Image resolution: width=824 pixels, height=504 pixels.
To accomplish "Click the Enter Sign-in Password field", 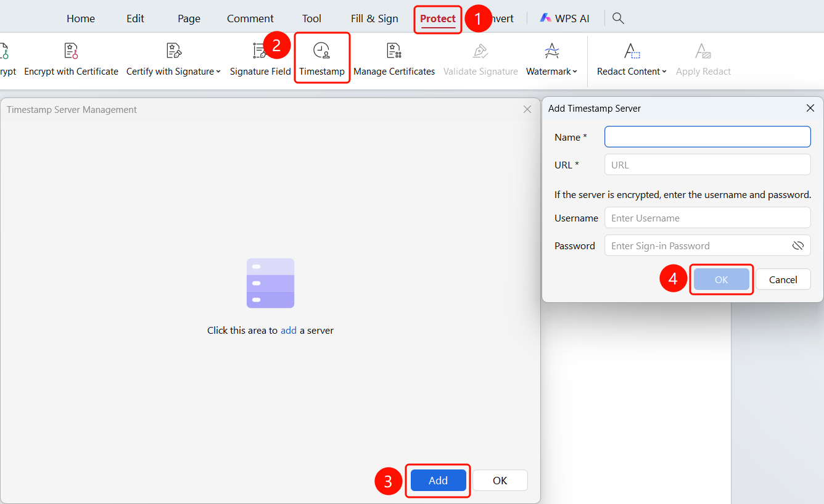I will (707, 246).
